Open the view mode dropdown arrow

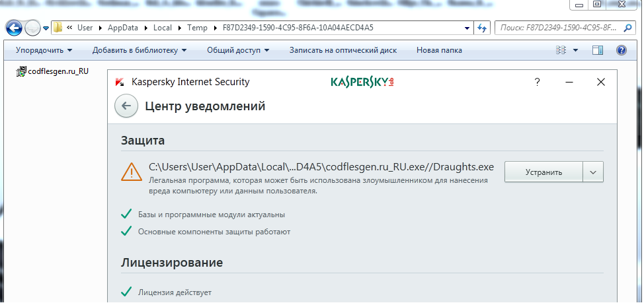click(575, 50)
